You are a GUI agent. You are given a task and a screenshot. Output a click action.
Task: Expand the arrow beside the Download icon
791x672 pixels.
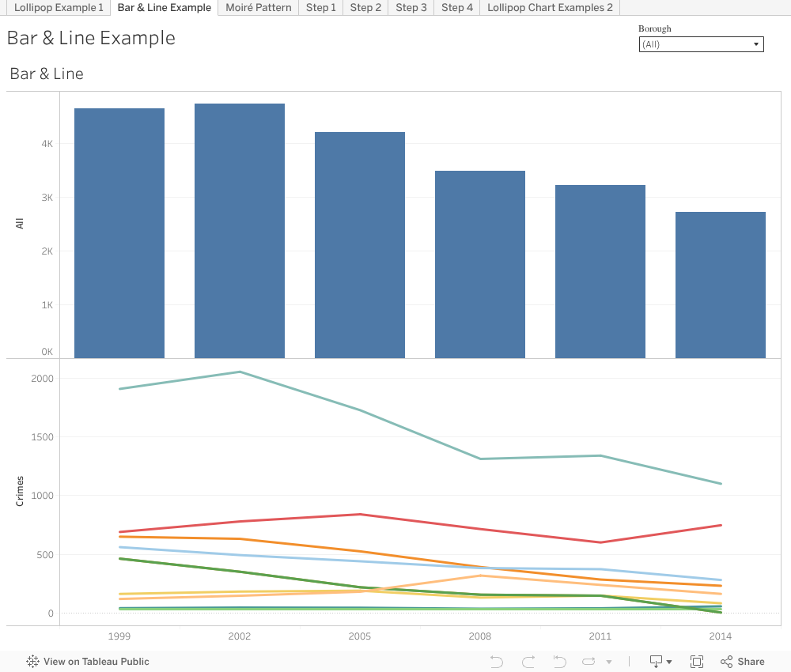[x=669, y=662]
